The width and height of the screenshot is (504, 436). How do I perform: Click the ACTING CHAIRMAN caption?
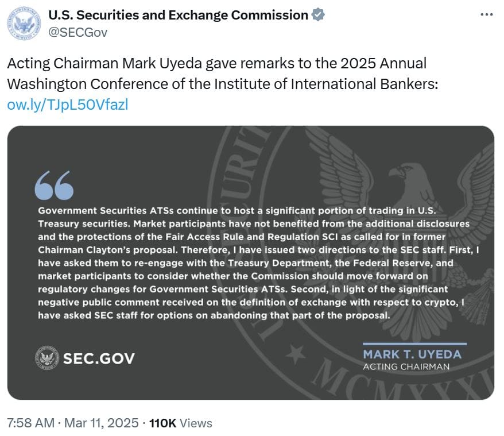(x=406, y=366)
